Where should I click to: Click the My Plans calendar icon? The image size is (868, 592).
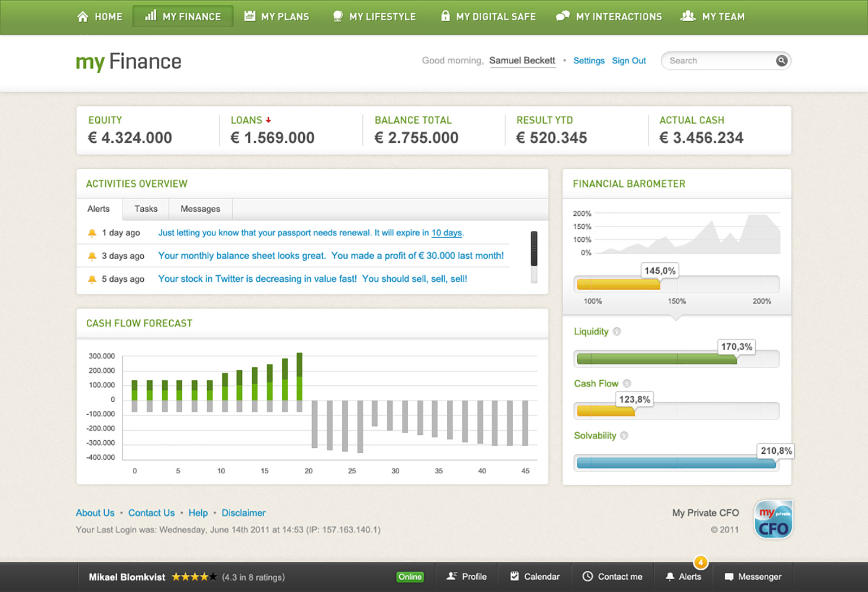(250, 16)
